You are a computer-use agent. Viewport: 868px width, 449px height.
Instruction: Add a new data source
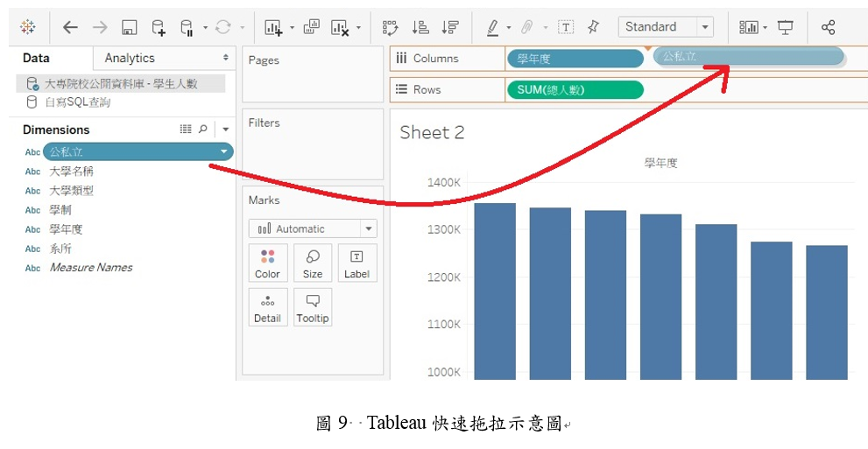(159, 28)
